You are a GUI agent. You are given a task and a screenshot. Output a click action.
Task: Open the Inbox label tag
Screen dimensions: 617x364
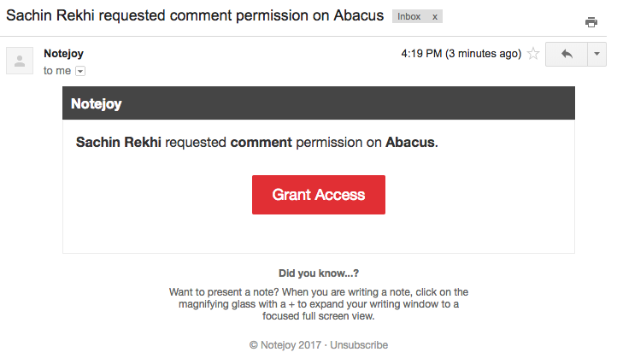tap(408, 16)
